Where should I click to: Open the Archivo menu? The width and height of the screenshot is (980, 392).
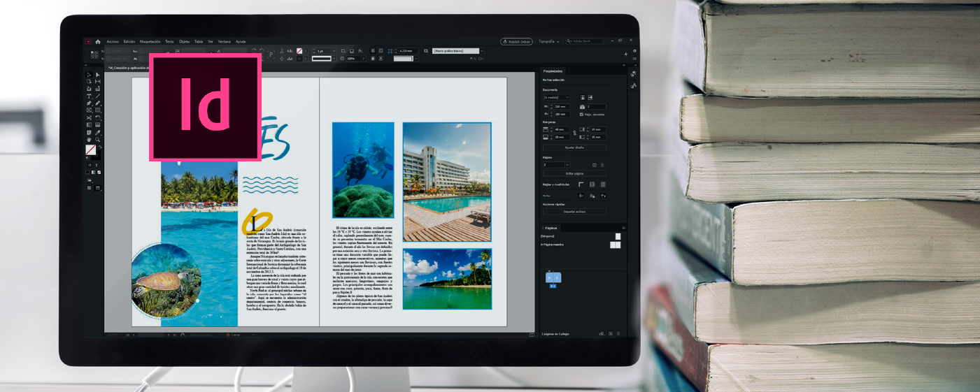[x=113, y=41]
